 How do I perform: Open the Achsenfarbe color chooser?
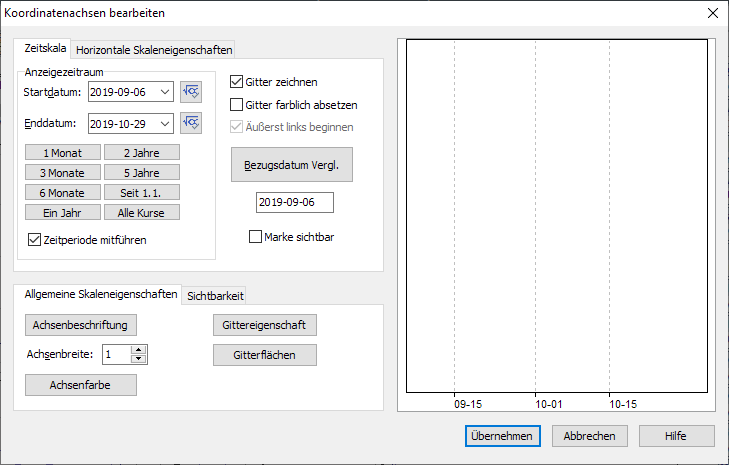click(x=81, y=385)
